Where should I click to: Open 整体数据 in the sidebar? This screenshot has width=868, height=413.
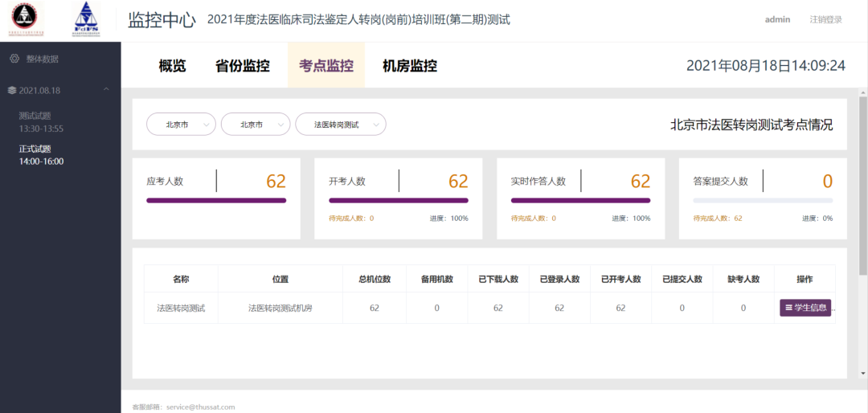coord(42,59)
